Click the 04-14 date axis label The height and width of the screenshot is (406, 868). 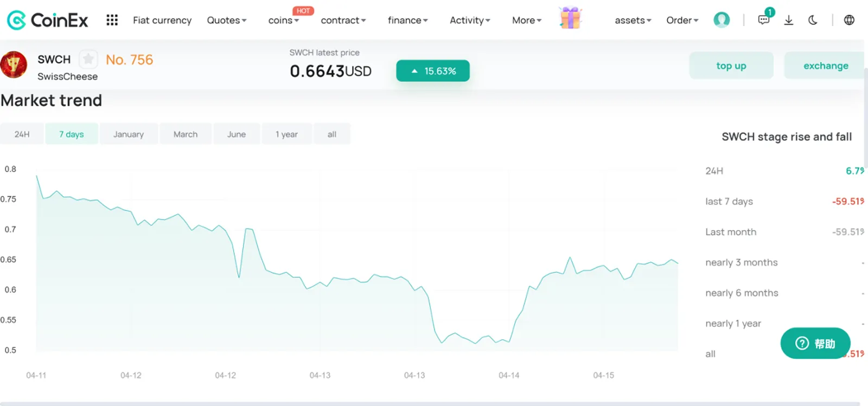click(509, 375)
